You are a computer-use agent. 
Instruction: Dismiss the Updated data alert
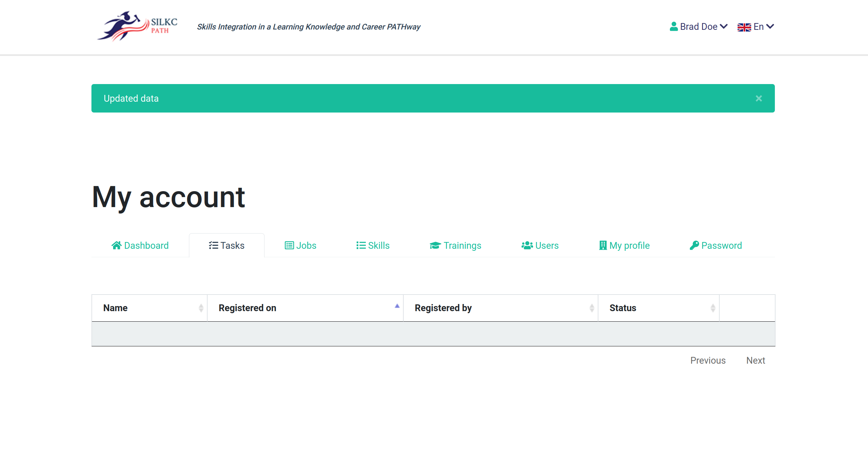[x=759, y=98]
